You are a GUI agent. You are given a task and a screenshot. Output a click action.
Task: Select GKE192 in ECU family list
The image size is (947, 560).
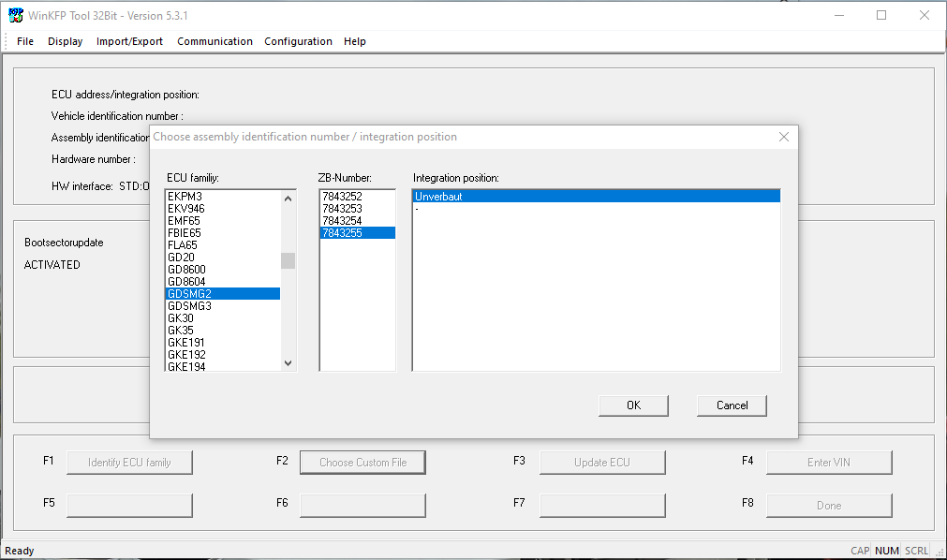coord(222,355)
